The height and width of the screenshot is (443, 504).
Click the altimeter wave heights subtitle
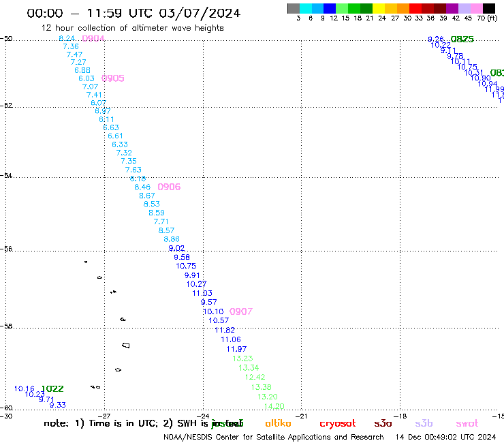(132, 29)
